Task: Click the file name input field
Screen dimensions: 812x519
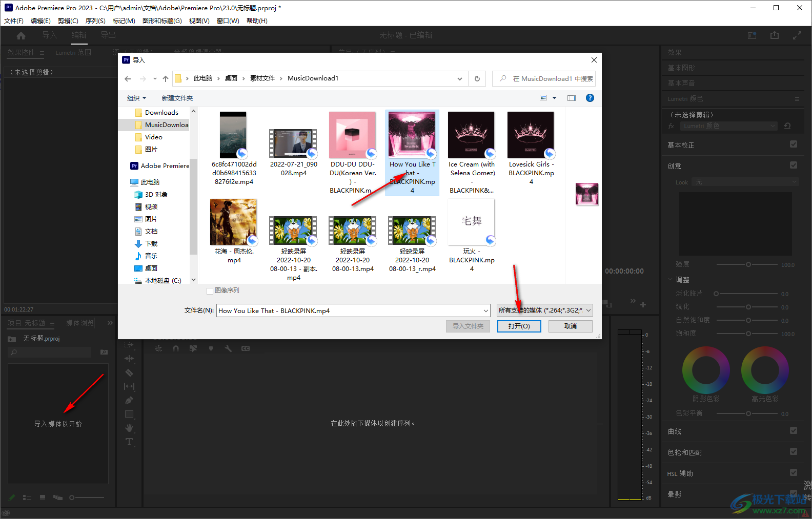Action: (x=350, y=310)
